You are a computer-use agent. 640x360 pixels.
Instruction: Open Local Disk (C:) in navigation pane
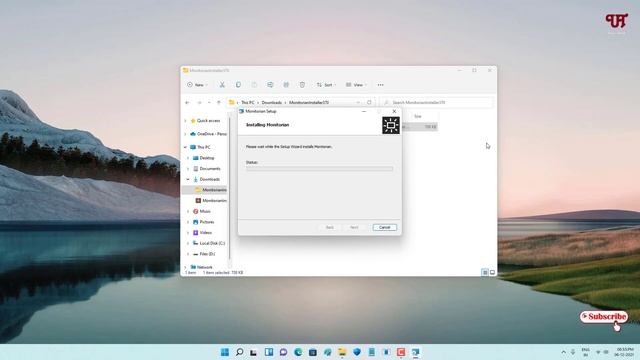(209, 243)
